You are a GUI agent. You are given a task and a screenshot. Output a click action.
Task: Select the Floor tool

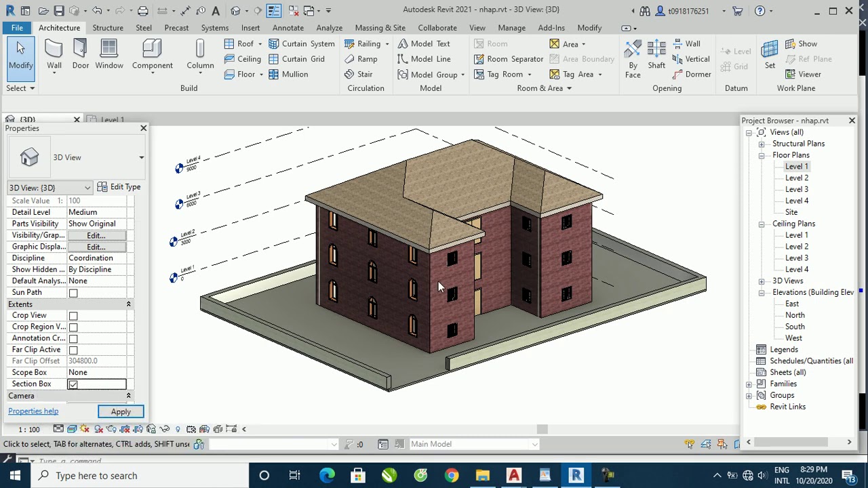(239, 75)
